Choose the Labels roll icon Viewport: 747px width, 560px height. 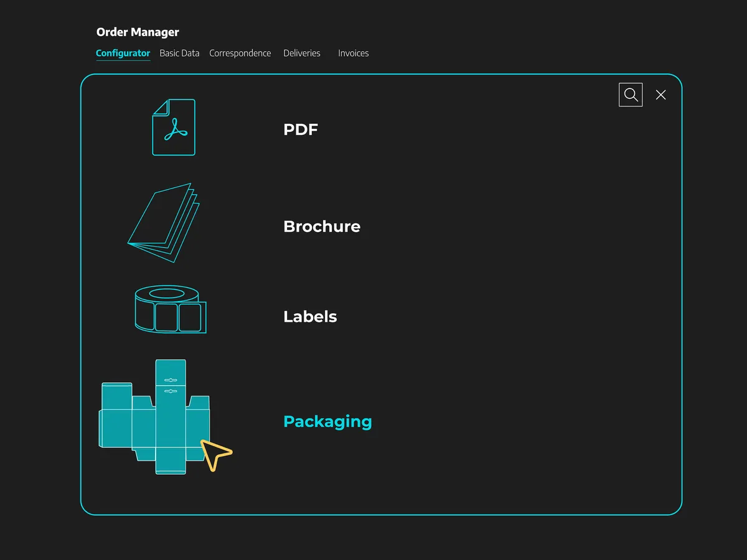coord(170,309)
